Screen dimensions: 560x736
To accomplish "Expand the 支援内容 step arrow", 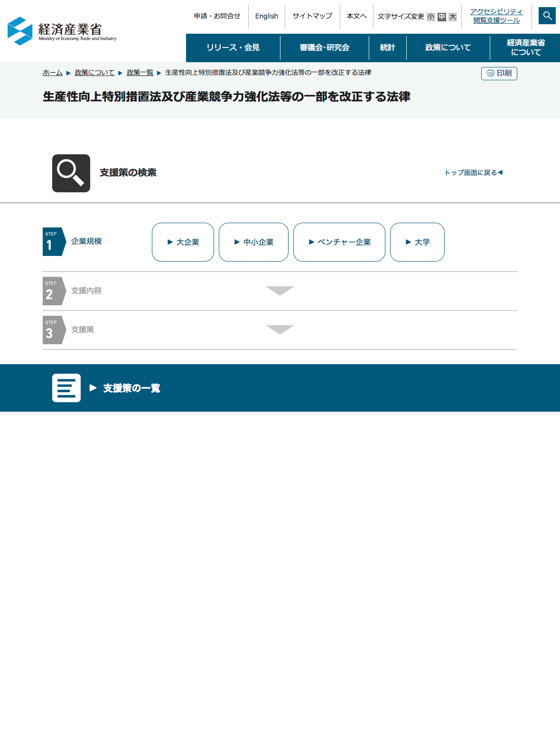I will pos(280,291).
